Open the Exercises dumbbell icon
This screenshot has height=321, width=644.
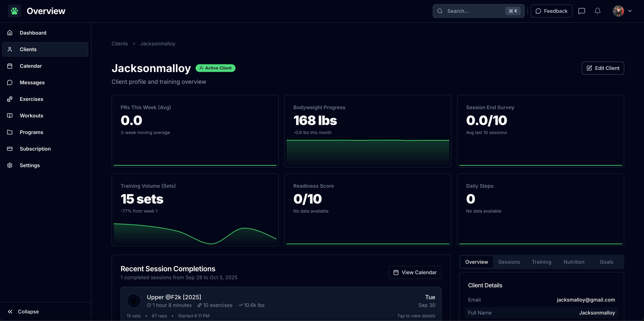10,99
